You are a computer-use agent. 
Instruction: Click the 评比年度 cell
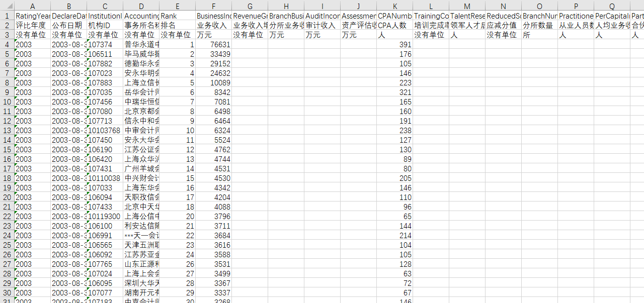pos(33,25)
